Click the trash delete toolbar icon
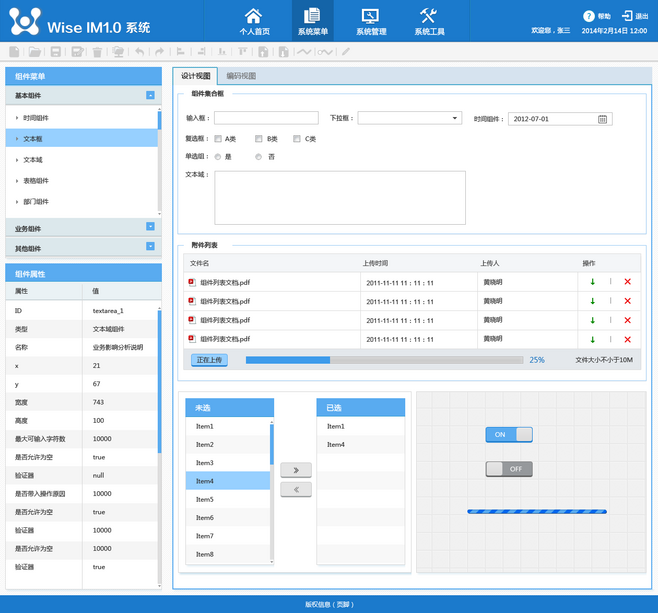Screen dimensions: 658x613 pyautogui.click(x=97, y=52)
